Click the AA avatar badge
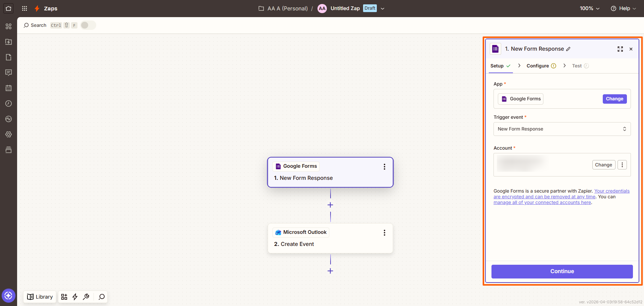This screenshot has width=644, height=306. [322, 8]
